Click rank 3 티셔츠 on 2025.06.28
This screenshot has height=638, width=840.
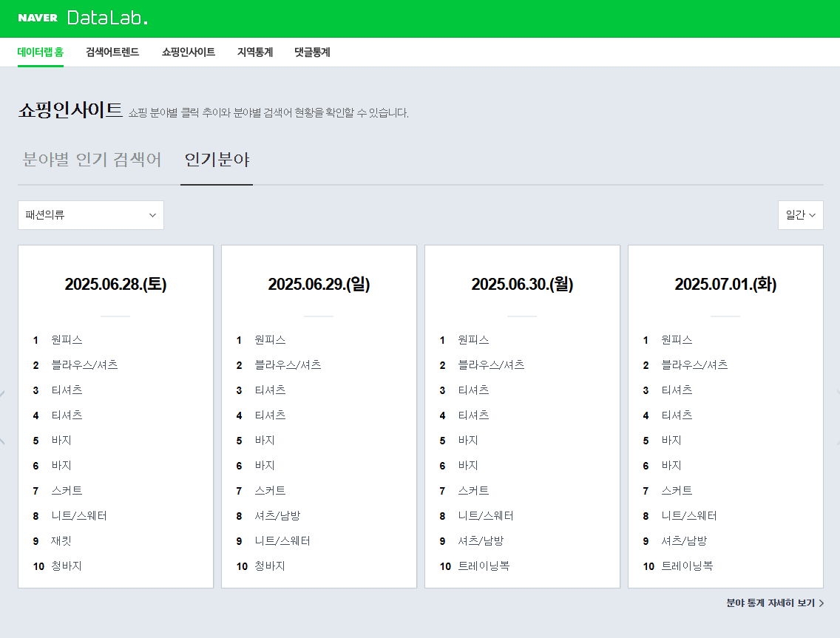67,390
